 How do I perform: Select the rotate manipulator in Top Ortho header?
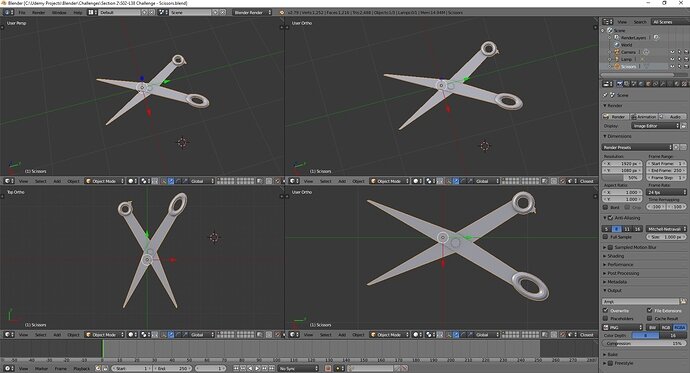(x=178, y=334)
